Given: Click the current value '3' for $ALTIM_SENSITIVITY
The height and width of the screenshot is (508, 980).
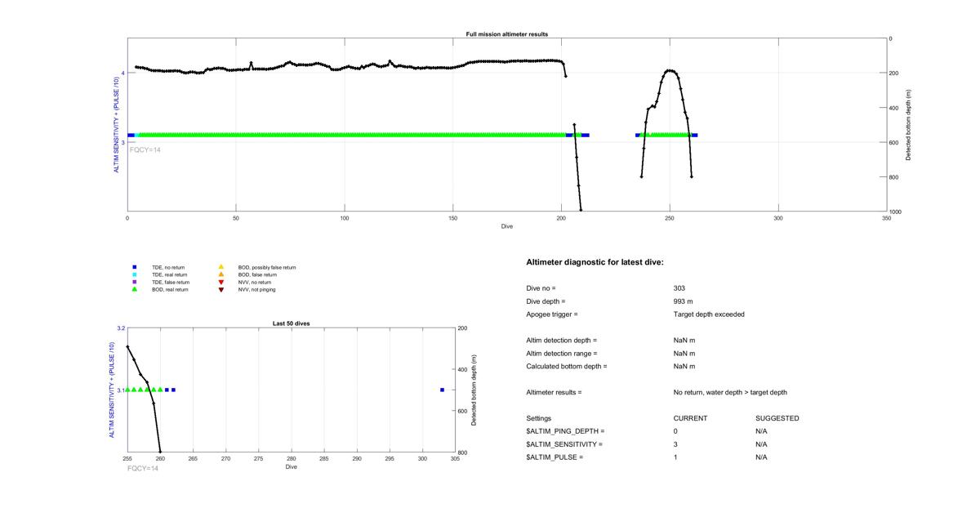Looking at the screenshot, I should (676, 444).
